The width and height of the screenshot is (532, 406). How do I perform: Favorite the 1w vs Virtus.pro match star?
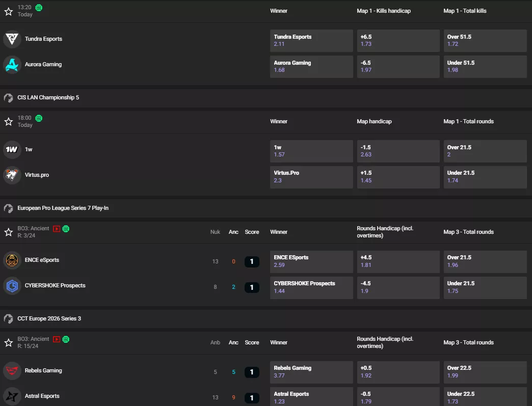coord(9,121)
